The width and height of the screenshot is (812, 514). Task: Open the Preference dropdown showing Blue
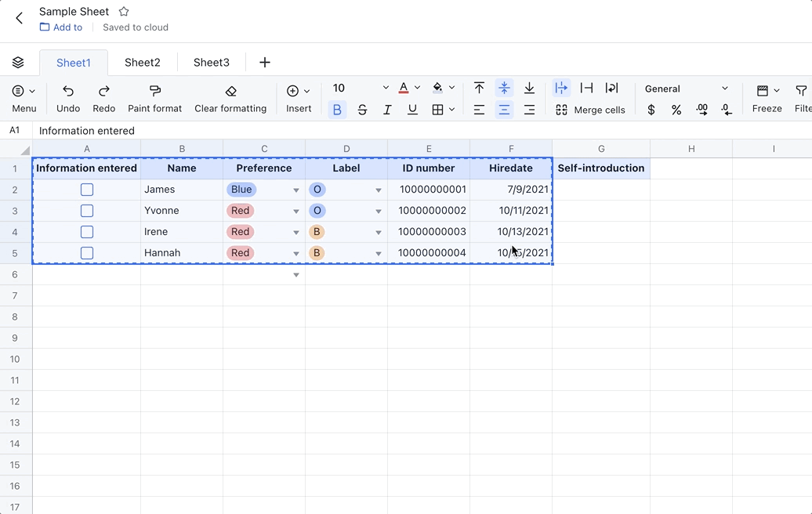pyautogui.click(x=295, y=189)
